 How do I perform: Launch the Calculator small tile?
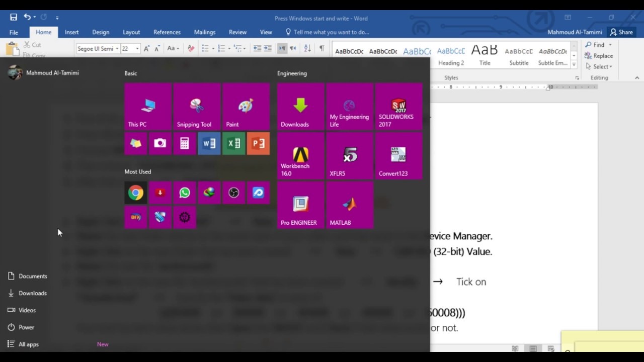pos(185,143)
